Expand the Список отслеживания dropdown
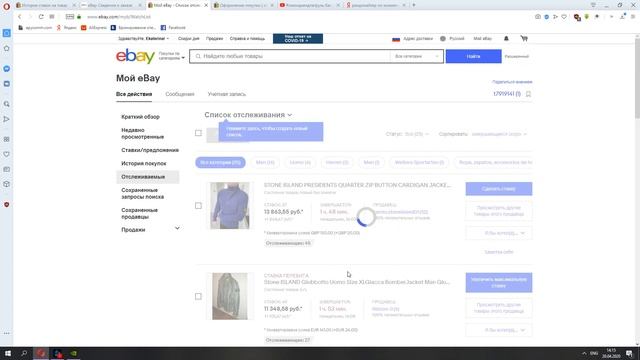640x360 pixels. [248, 115]
